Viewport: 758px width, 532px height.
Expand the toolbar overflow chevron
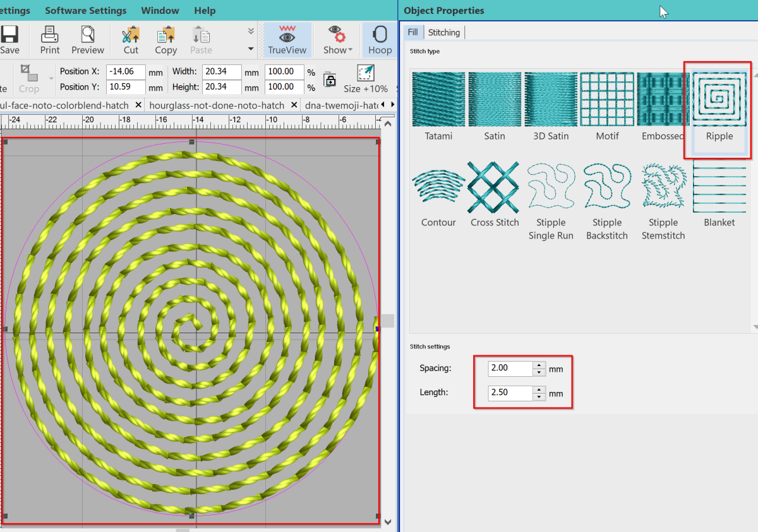pos(250,30)
